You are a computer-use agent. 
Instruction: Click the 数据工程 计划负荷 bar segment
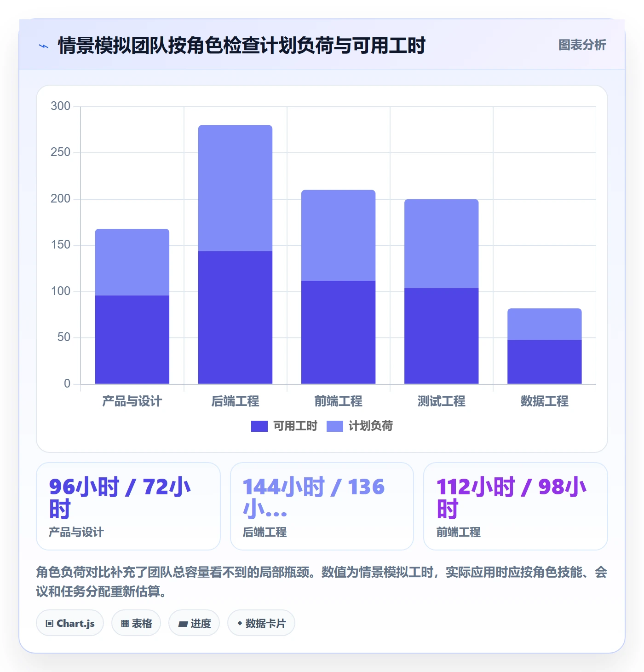pyautogui.click(x=544, y=324)
